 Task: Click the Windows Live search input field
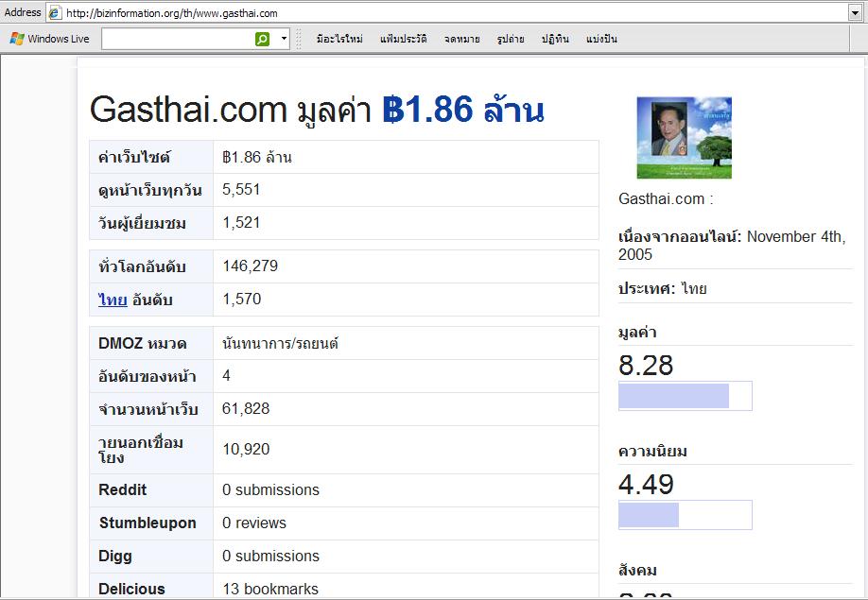pos(177,39)
